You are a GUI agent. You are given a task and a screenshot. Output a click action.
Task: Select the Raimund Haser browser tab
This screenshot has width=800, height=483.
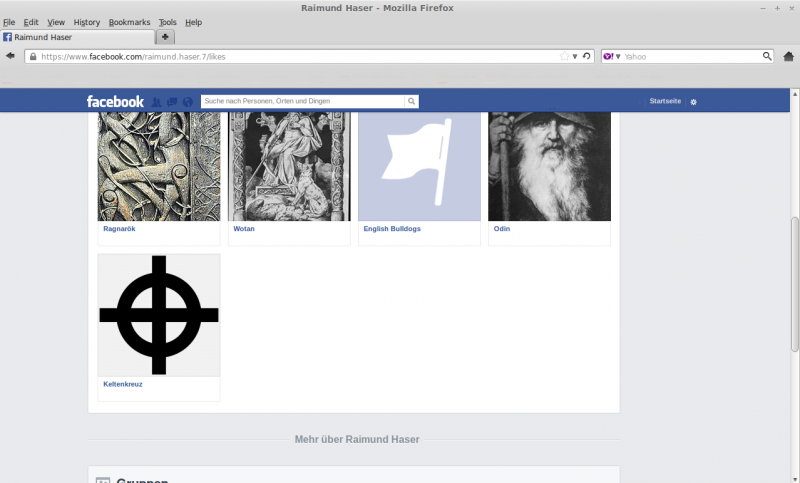pyautogui.click(x=78, y=37)
